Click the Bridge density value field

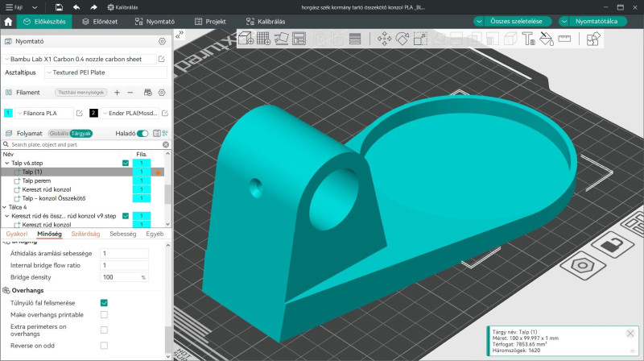coord(124,277)
